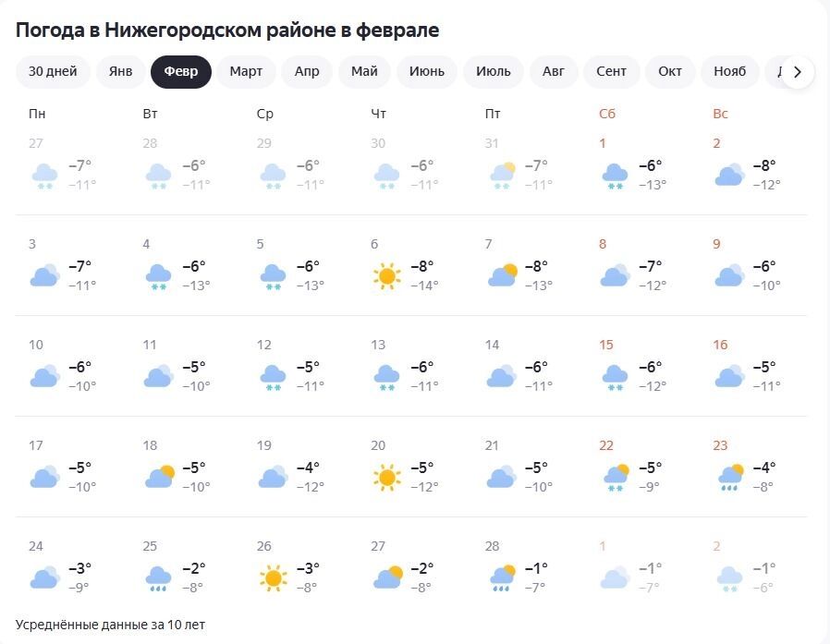This screenshot has width=830, height=644.
Task: Click the rain icon on February 28
Action: point(502,577)
